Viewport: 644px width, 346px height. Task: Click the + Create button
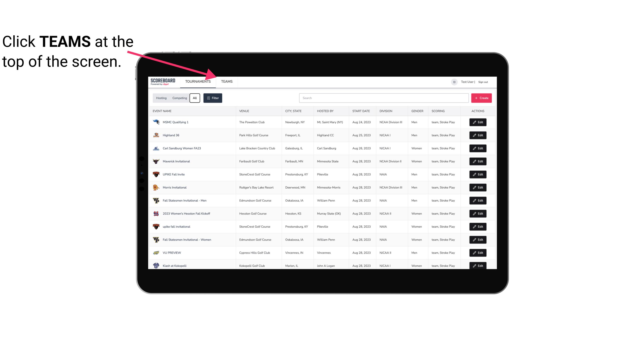point(482,98)
